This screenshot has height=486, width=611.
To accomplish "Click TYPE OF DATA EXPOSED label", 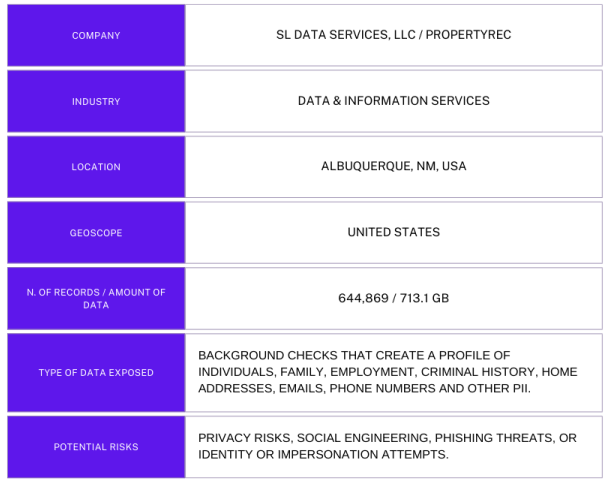I will tap(96, 373).
